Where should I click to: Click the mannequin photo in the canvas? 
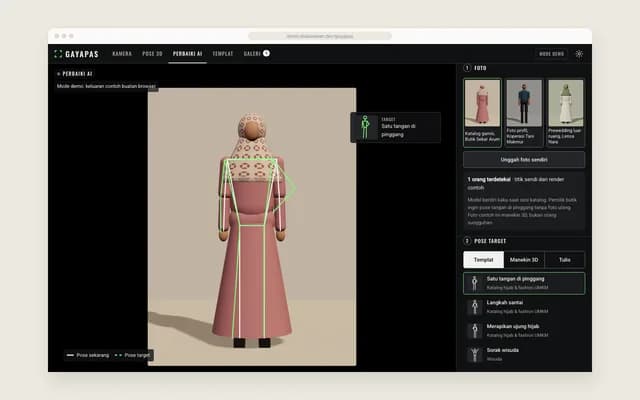point(252,227)
